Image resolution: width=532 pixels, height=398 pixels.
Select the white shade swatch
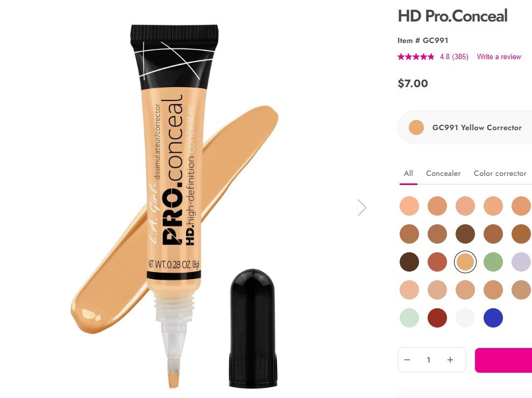(465, 318)
